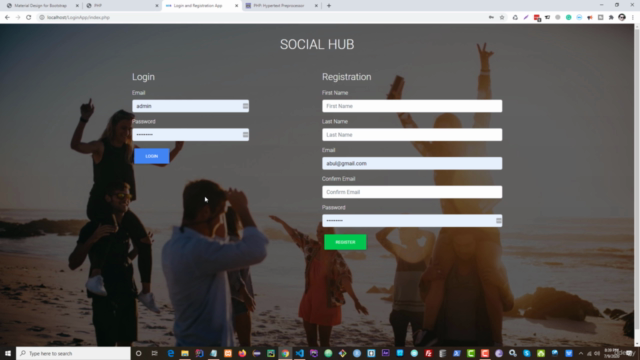640x360 pixels.
Task: Show hidden system tray icons
Action: pyautogui.click(x=581, y=353)
